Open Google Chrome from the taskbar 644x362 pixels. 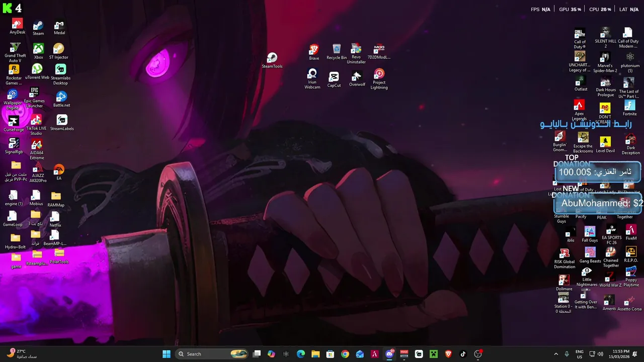click(x=345, y=354)
